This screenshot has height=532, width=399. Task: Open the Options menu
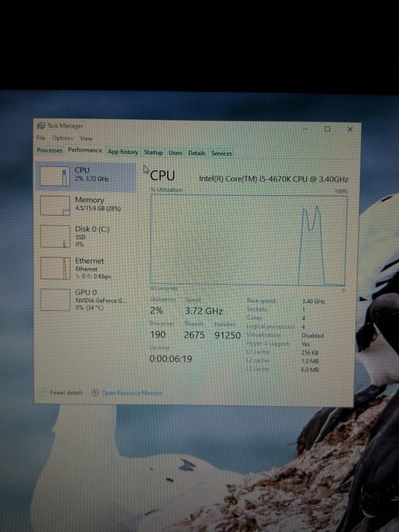[62, 138]
